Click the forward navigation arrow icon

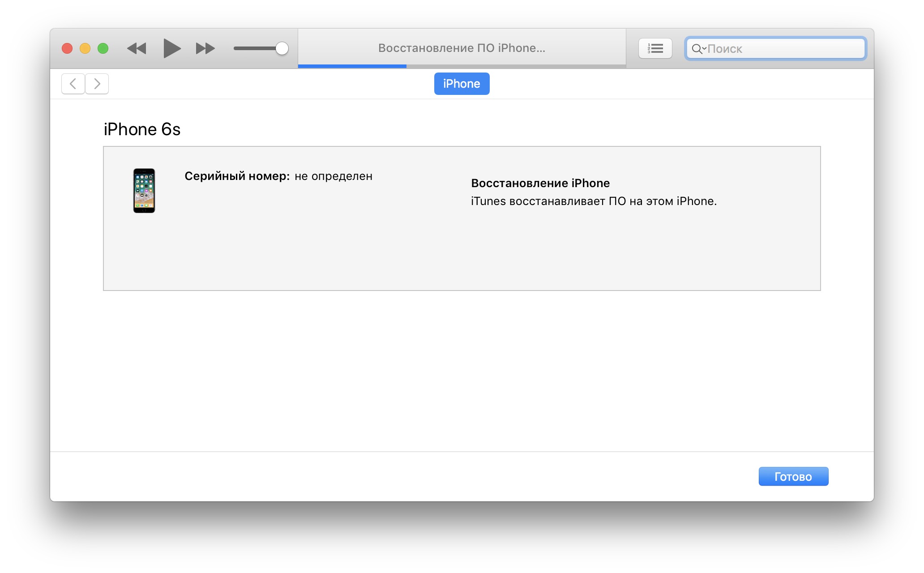[x=97, y=83]
